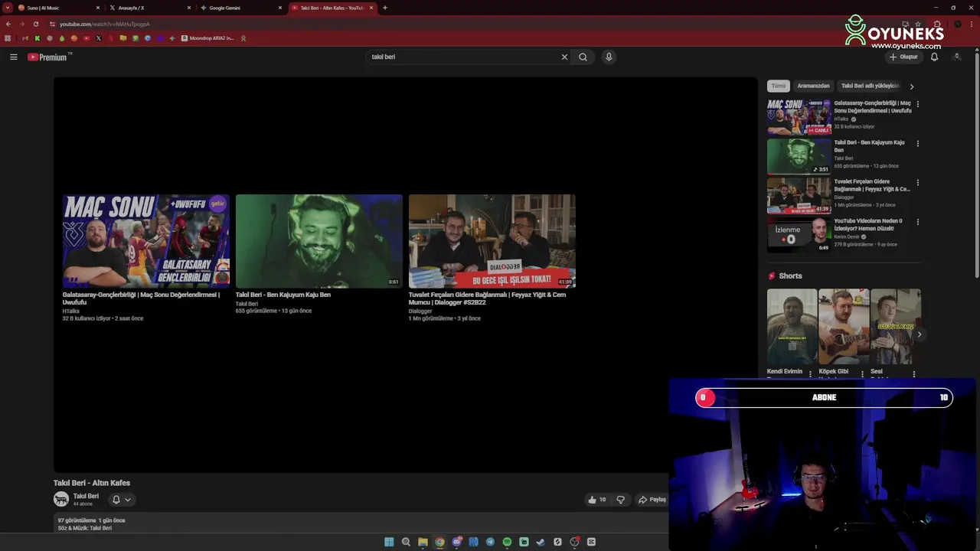Image resolution: width=980 pixels, height=551 pixels.
Task: Dislike the video with thumbs down
Action: [621, 500]
